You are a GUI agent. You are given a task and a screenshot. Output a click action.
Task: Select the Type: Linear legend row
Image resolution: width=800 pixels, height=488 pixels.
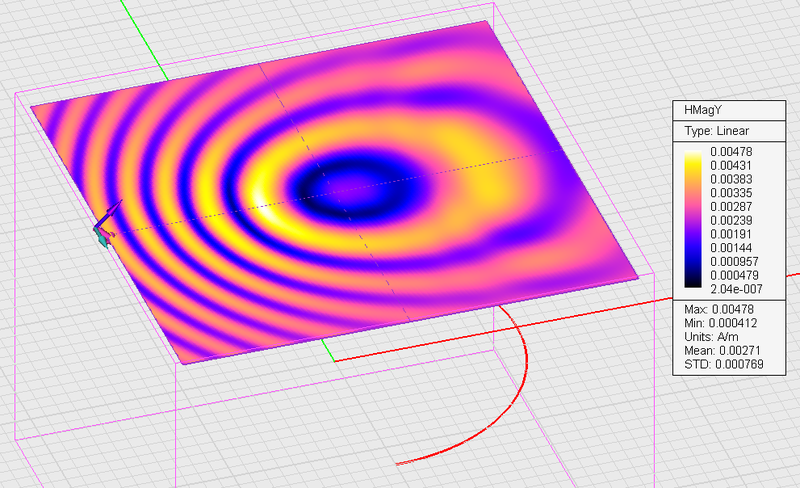pos(716,131)
